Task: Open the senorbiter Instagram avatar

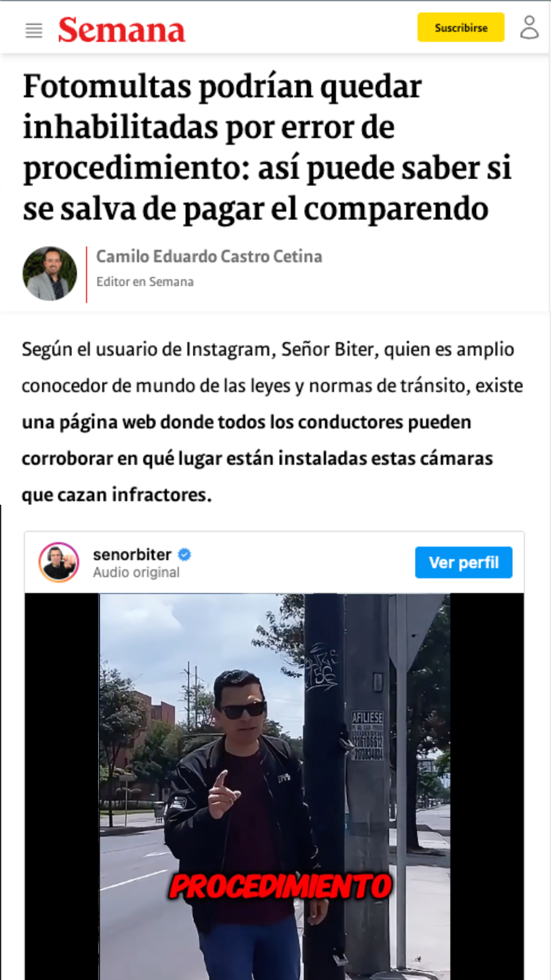Action: click(59, 562)
